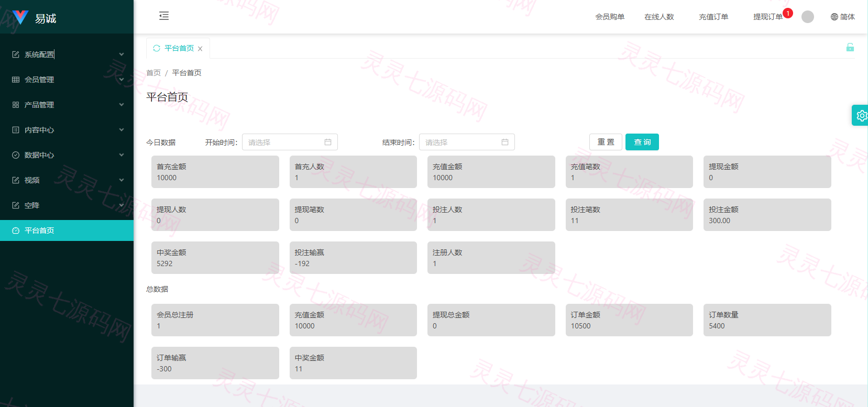Click the 投注输赢 card showing -192
Image resolution: width=868 pixels, height=407 pixels.
click(353, 258)
